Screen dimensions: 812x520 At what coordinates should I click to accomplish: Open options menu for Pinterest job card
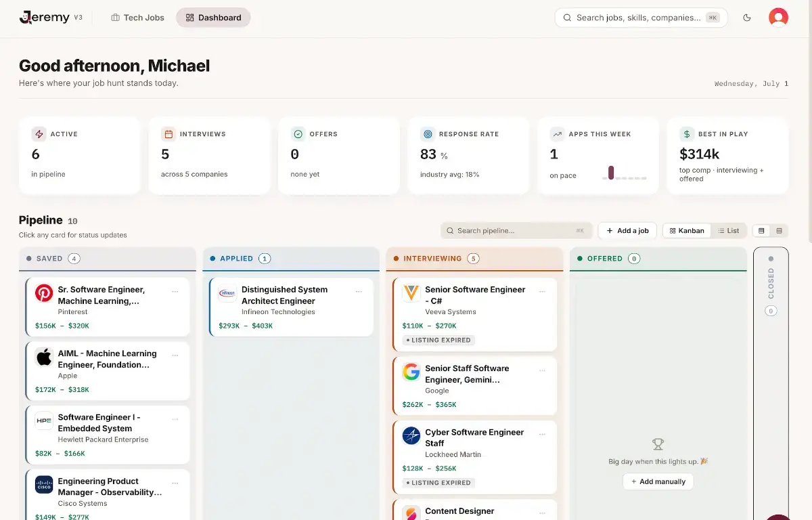(x=175, y=292)
